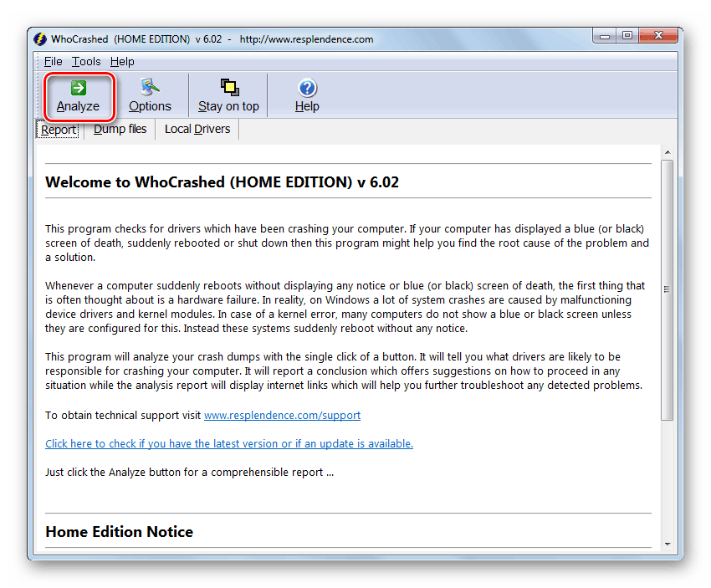
Task: Click the 'Welcome to WhoCrashed' heading
Action: (x=223, y=182)
